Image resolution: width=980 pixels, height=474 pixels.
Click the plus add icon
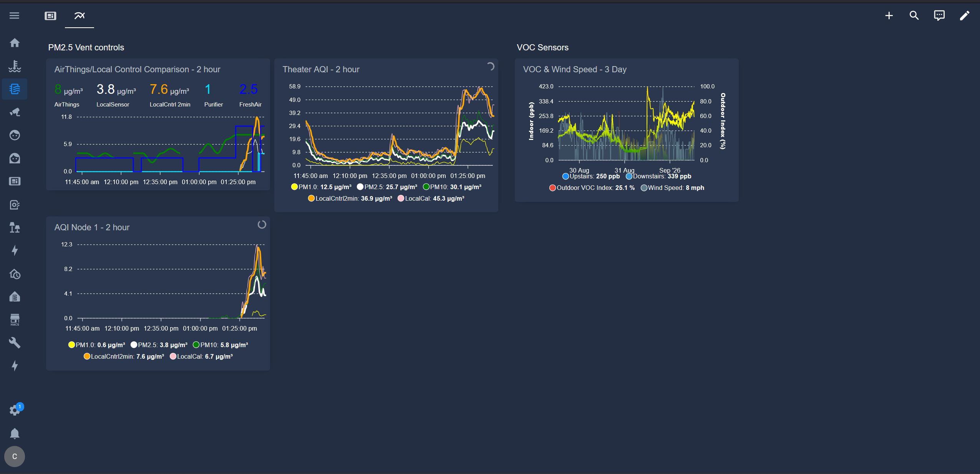click(889, 16)
